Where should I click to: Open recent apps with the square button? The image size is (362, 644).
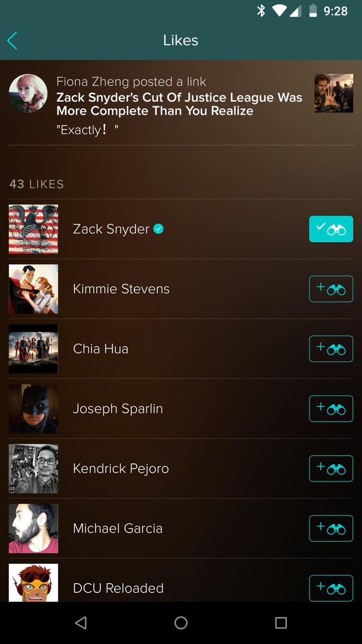coord(281,623)
